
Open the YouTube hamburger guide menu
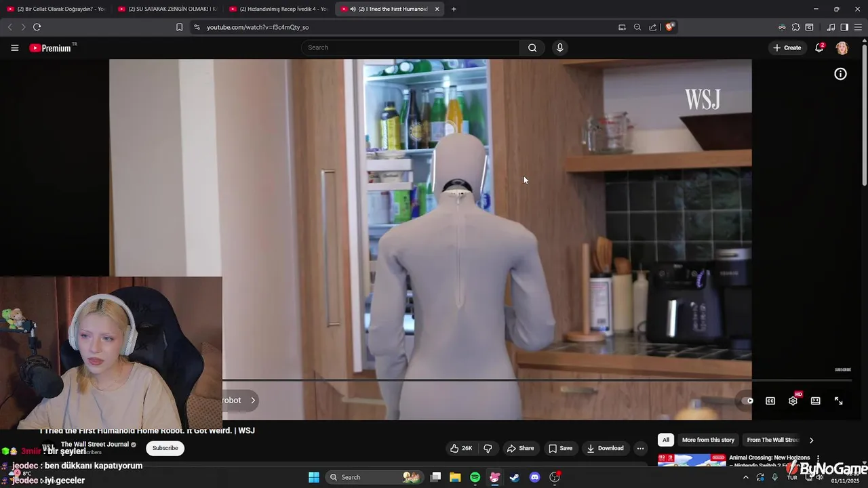click(x=14, y=47)
